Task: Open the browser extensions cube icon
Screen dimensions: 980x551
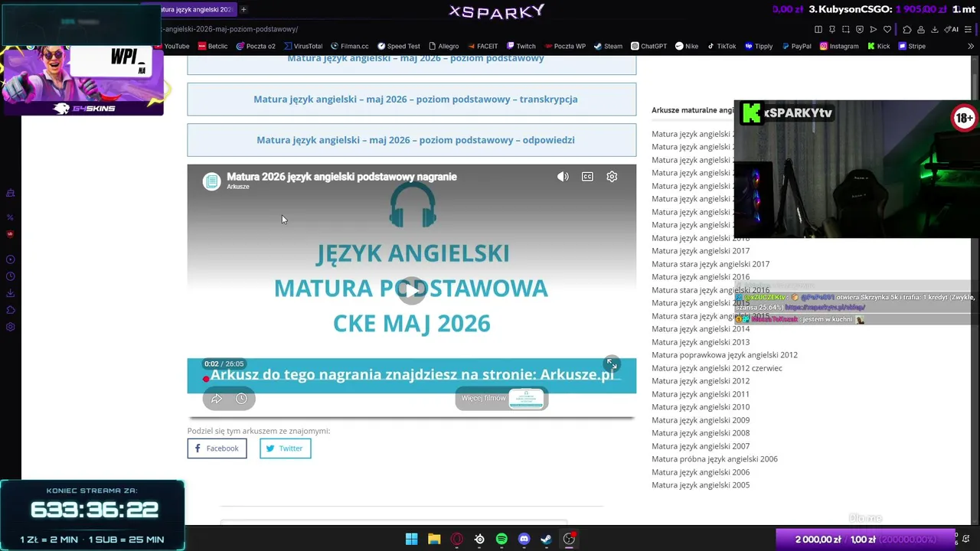Action: (907, 29)
